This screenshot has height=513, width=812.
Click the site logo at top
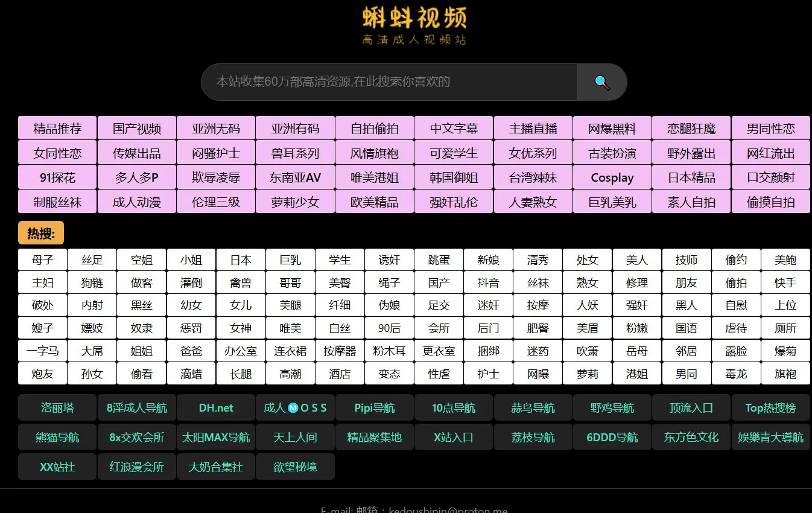(414, 25)
